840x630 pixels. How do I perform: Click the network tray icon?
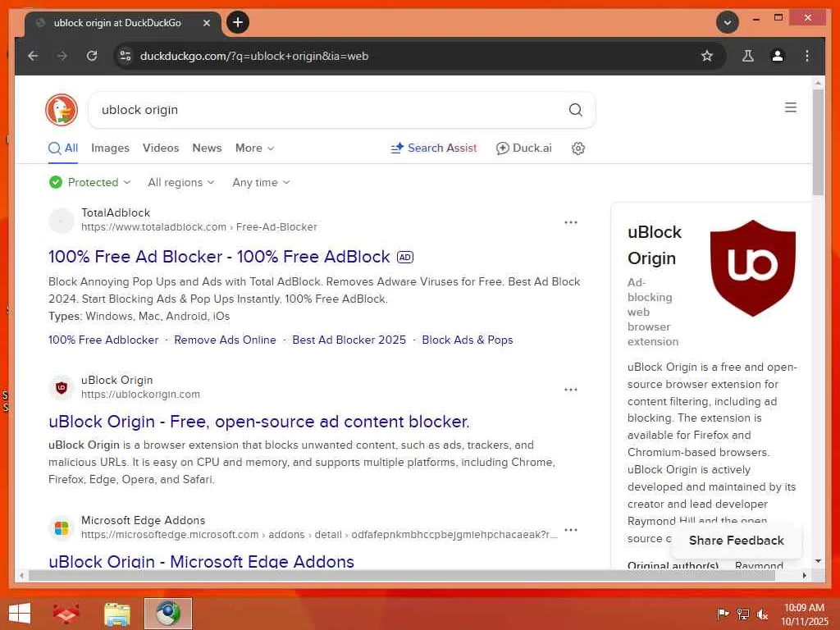[x=743, y=614]
